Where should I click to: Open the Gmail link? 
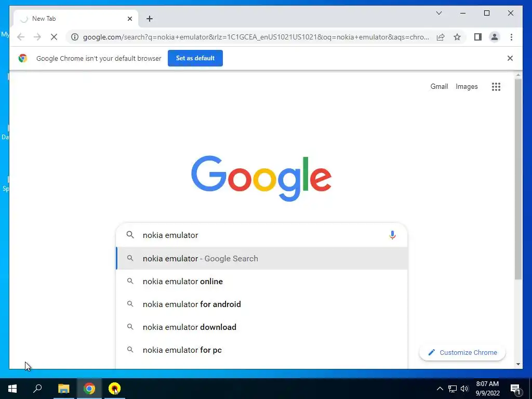(439, 87)
